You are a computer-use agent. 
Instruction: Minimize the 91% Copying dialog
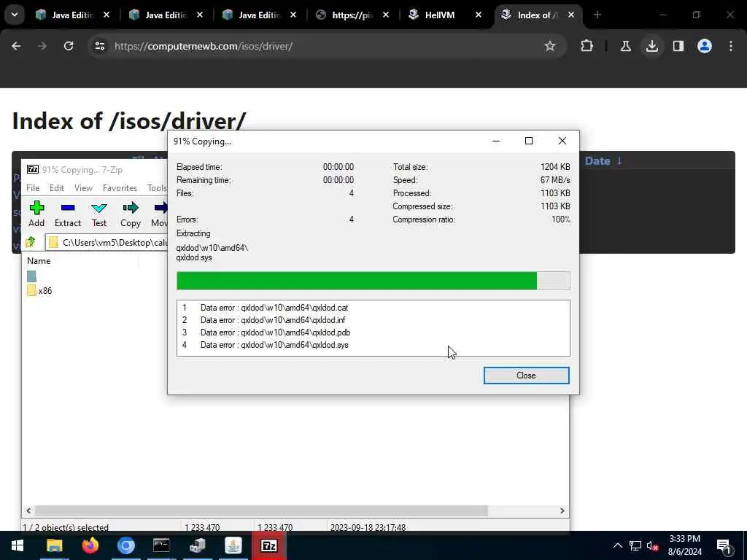coord(496,141)
